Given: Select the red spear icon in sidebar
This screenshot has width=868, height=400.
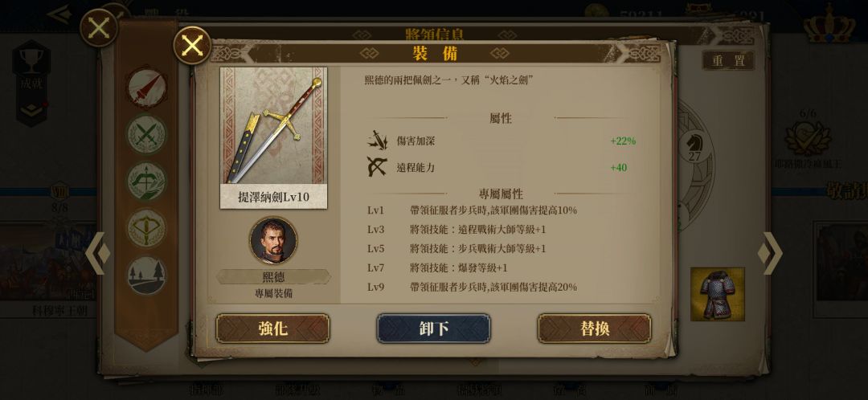Looking at the screenshot, I should pos(146,87).
